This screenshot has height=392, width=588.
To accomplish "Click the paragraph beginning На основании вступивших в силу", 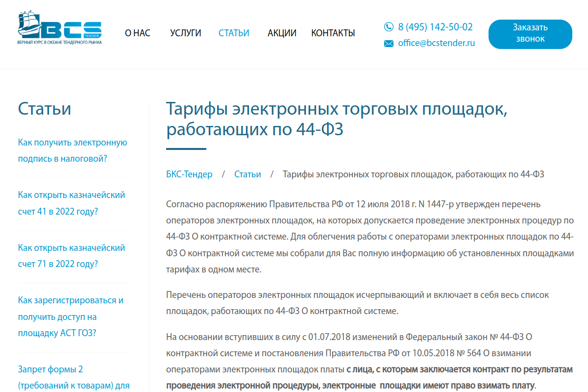I will 370,361.
